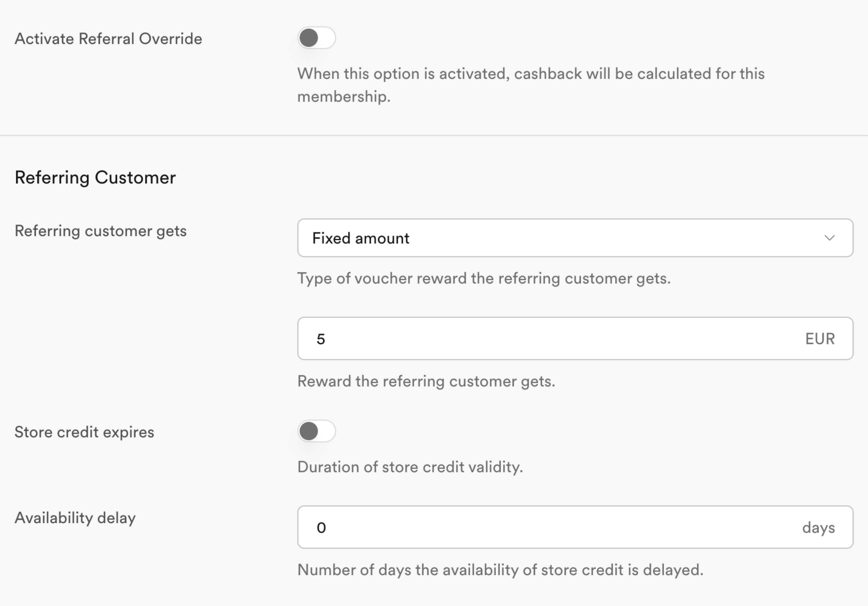Viewport: 868px width, 606px height.
Task: Click the Store credit expires label
Action: [x=84, y=432]
